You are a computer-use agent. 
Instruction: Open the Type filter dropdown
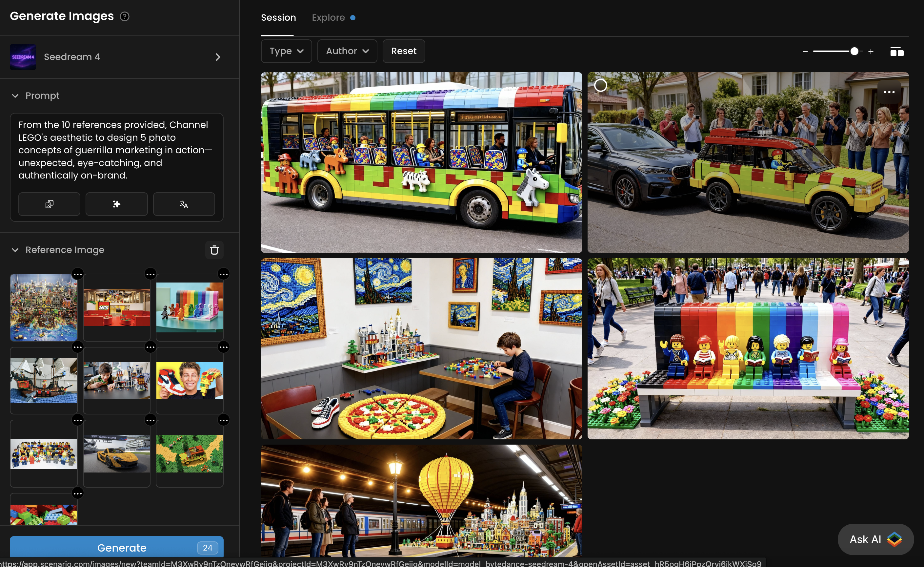286,51
